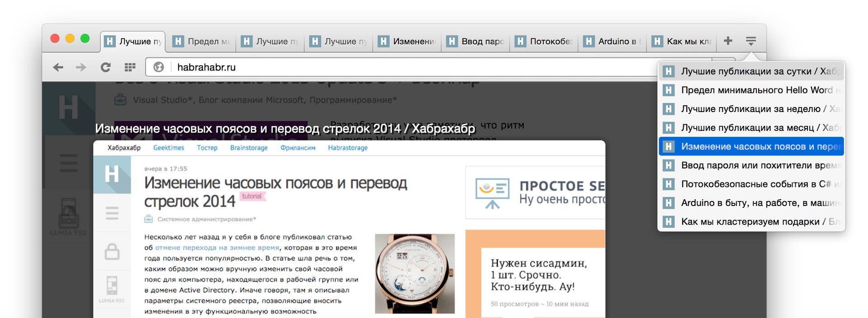Switch to the 'Ввод паро' tab

[x=476, y=42]
